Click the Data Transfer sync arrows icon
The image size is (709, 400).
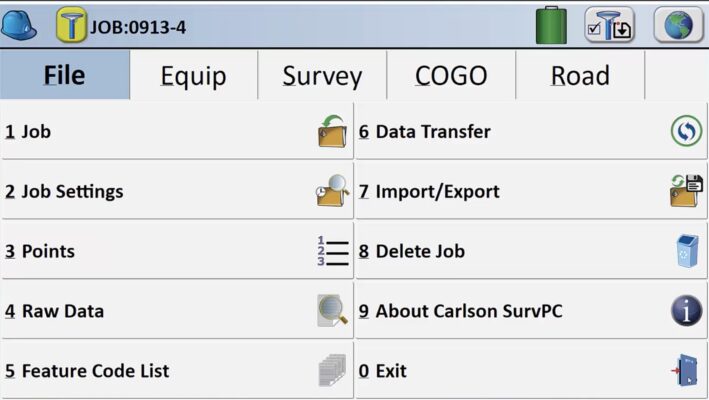click(x=686, y=132)
